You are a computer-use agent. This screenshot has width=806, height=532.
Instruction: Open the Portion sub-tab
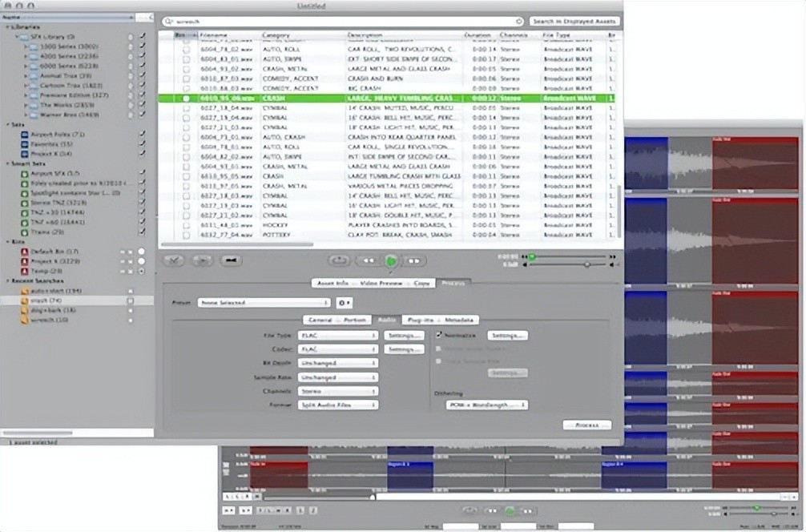point(354,320)
